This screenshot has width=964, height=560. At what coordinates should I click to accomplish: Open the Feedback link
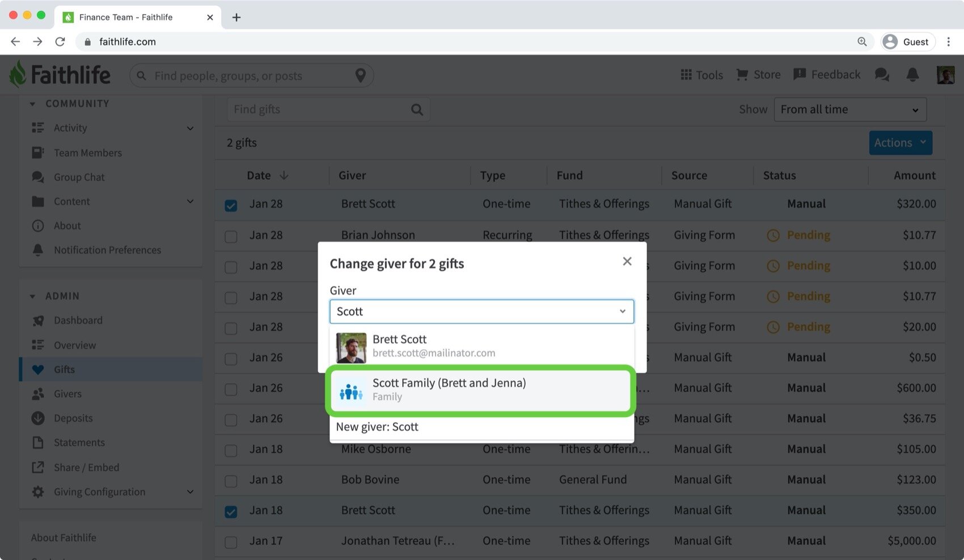[x=827, y=75]
